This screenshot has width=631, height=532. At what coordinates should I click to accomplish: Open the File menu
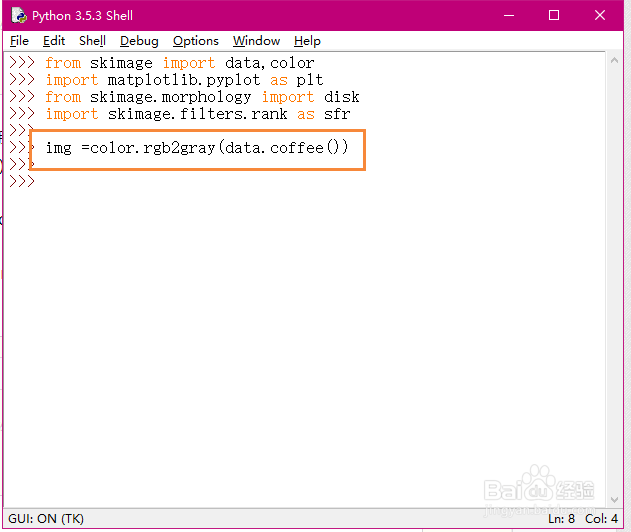click(19, 41)
